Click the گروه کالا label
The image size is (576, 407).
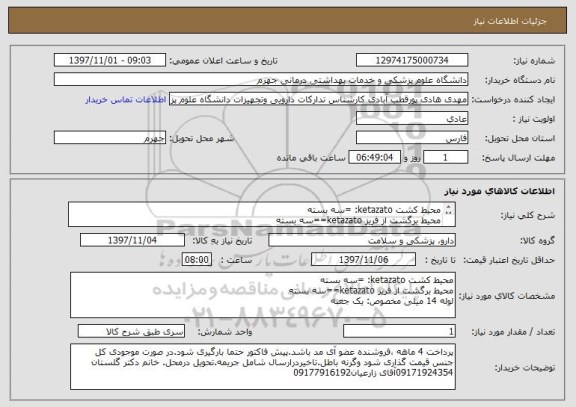tap(537, 241)
